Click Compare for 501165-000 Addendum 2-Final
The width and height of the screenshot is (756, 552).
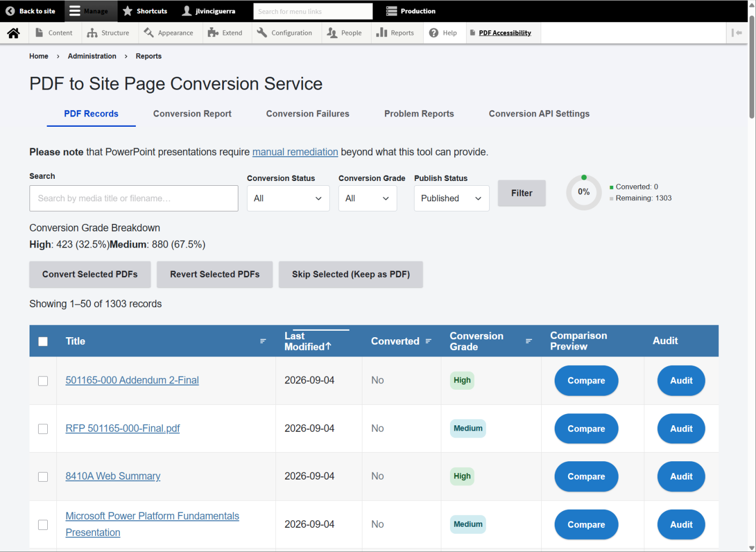pyautogui.click(x=586, y=381)
